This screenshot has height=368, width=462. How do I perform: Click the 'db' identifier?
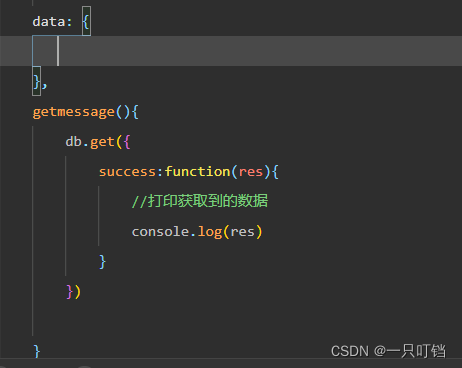pyautogui.click(x=74, y=141)
